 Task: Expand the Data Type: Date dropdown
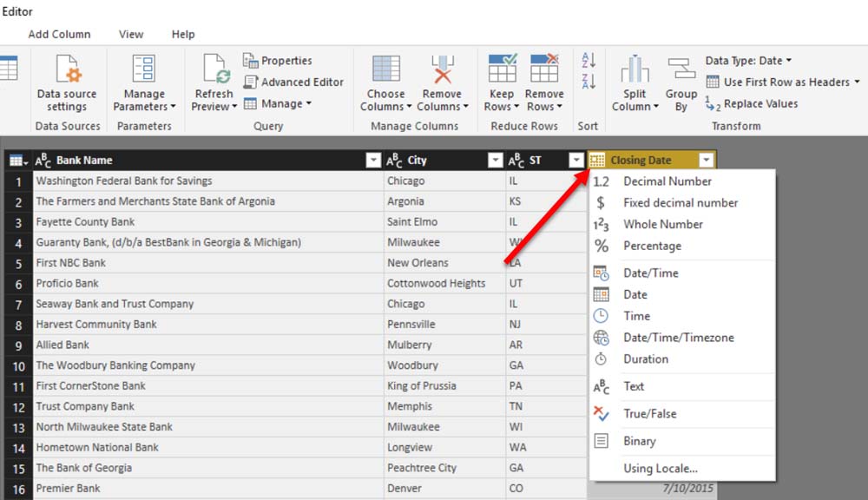748,61
